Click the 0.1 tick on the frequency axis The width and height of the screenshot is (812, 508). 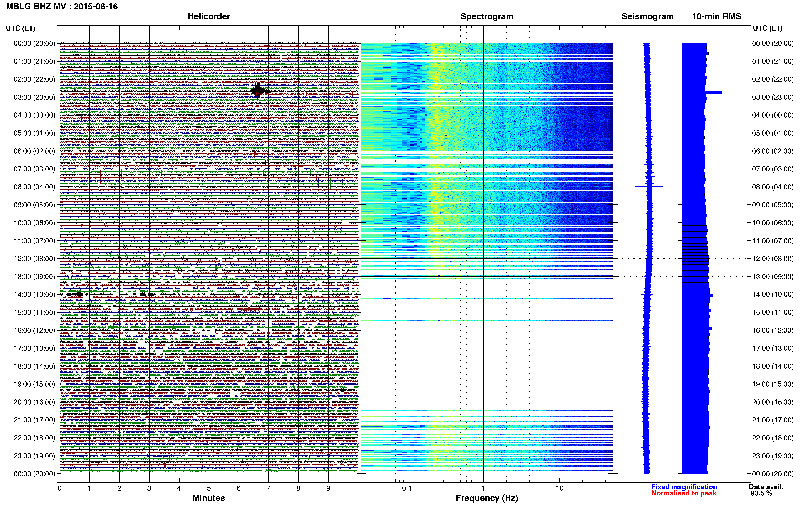coord(407,488)
